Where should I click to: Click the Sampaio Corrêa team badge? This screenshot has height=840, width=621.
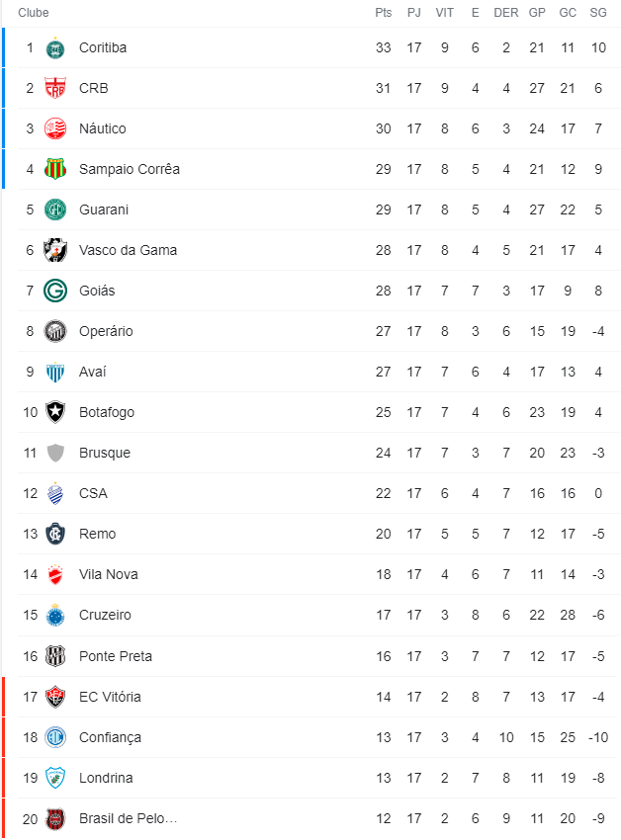click(x=55, y=169)
